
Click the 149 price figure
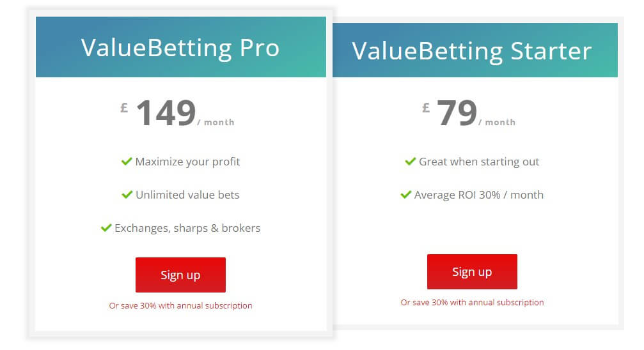point(166,113)
